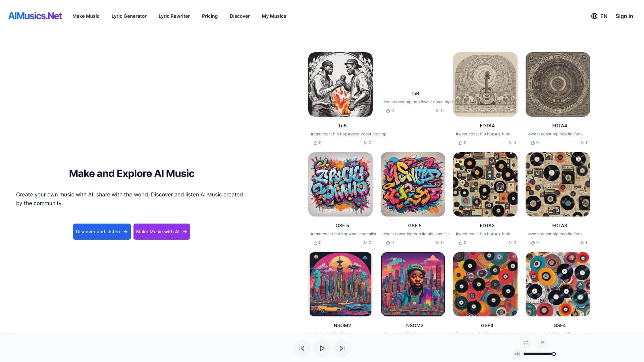
Task: Mute the audio volume
Action: (517, 354)
